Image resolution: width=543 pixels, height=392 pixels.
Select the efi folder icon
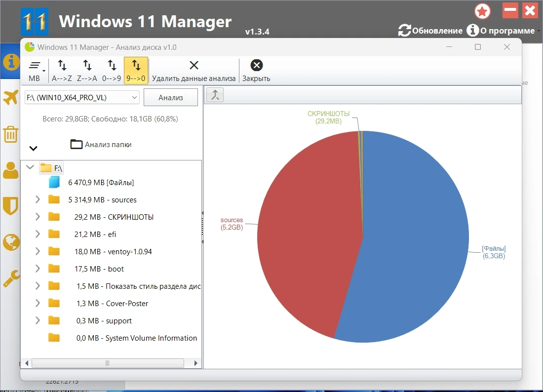click(54, 234)
